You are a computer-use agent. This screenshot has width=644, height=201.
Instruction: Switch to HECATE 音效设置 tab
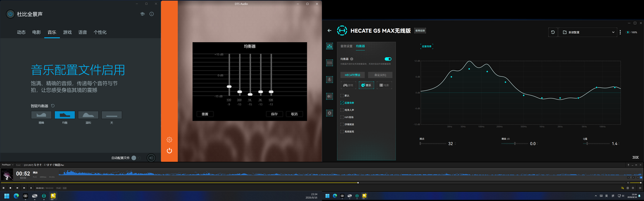click(x=346, y=46)
